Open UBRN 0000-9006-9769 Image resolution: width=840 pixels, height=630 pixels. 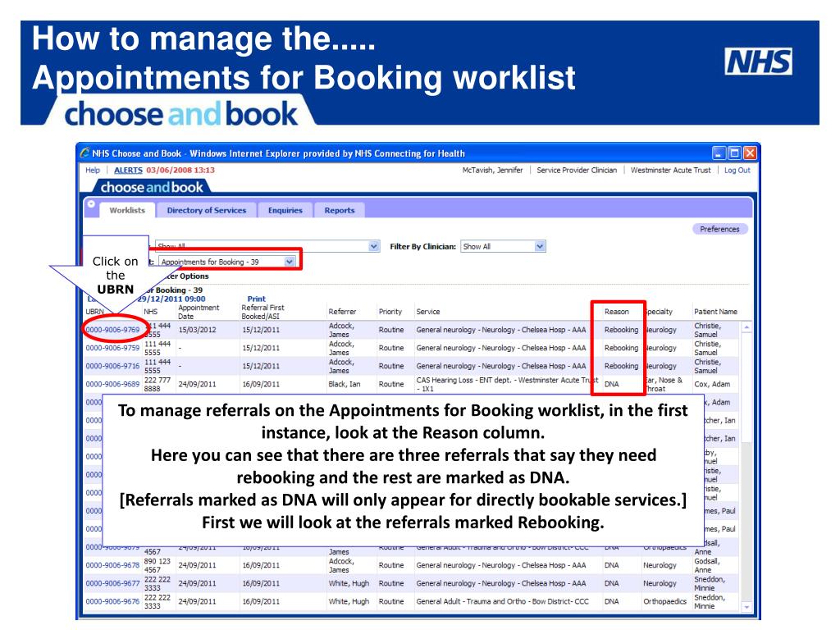tap(112, 330)
